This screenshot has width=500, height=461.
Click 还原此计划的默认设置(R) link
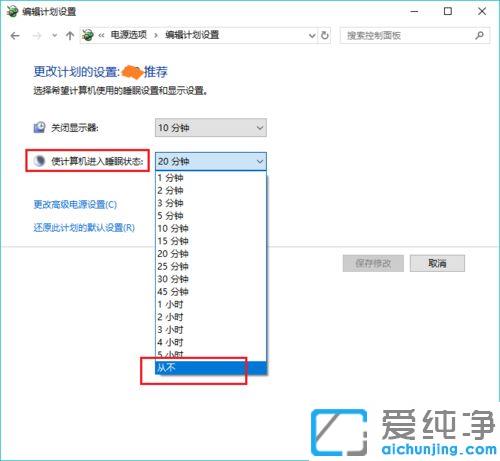tap(84, 228)
